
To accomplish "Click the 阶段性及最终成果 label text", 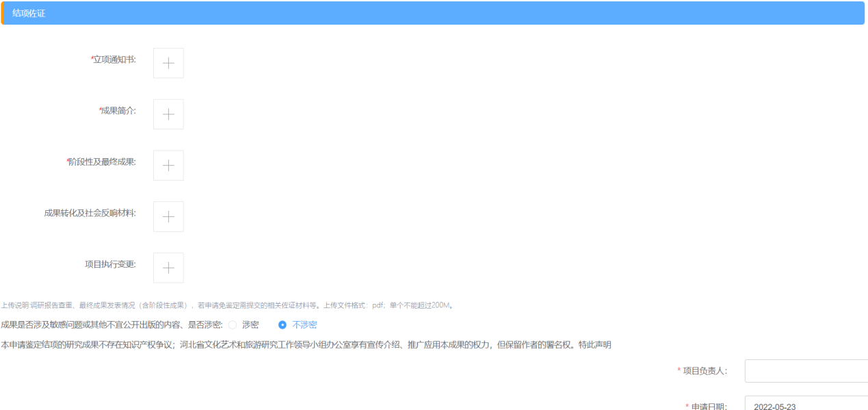I will [102, 162].
